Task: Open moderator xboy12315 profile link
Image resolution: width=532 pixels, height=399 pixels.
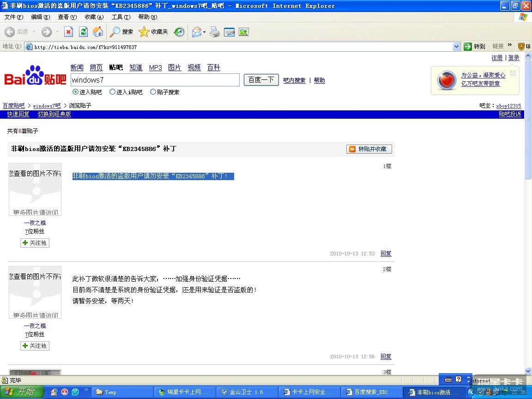Action: click(508, 106)
